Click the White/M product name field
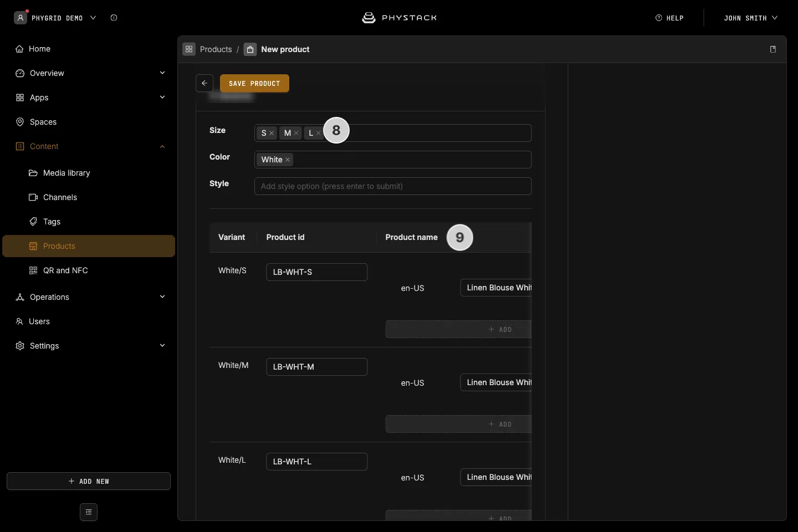Image resolution: width=798 pixels, height=532 pixels. click(x=496, y=382)
